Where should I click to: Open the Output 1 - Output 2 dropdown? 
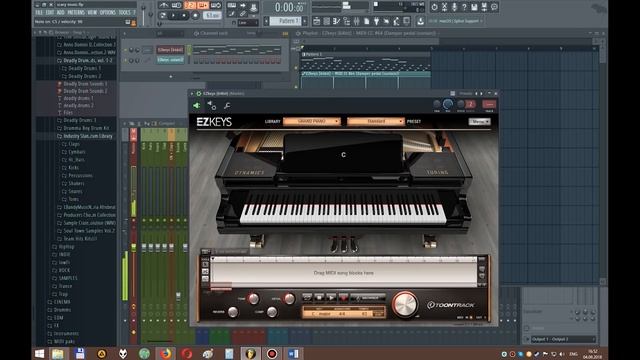[563, 339]
